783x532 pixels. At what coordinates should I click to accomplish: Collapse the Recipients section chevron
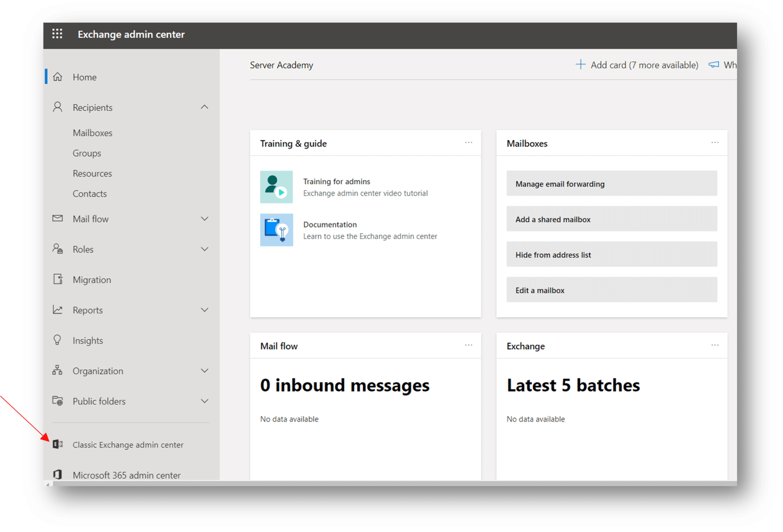205,107
